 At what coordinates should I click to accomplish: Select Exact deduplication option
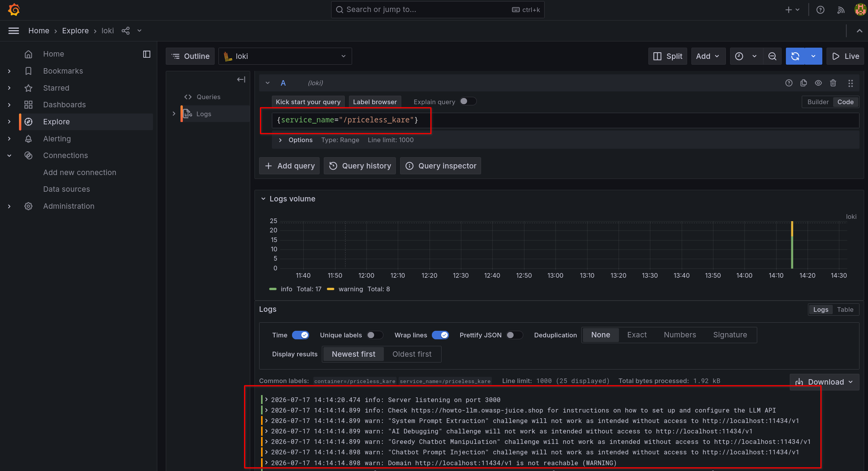point(637,335)
